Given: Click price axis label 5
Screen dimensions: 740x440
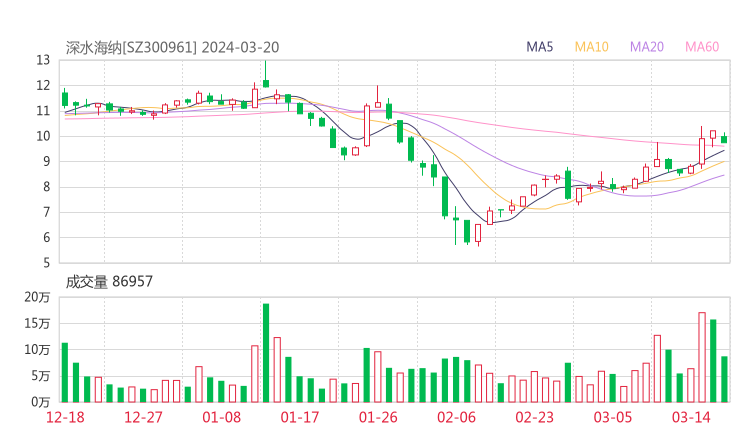Looking at the screenshot, I should click(46, 263).
